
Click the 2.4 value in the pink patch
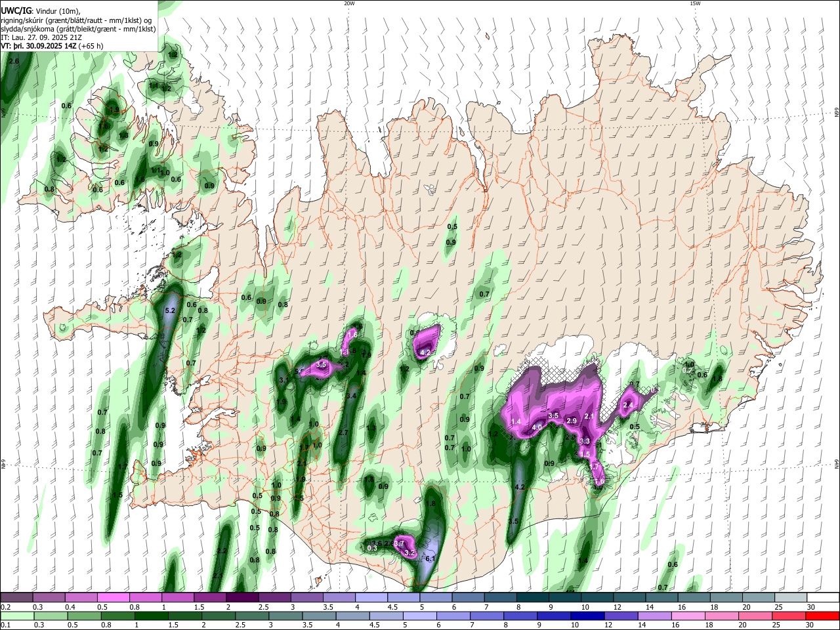(628, 406)
